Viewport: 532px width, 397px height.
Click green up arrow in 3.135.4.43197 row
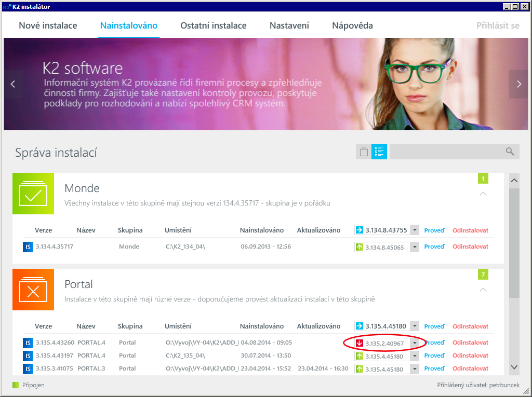360,356
